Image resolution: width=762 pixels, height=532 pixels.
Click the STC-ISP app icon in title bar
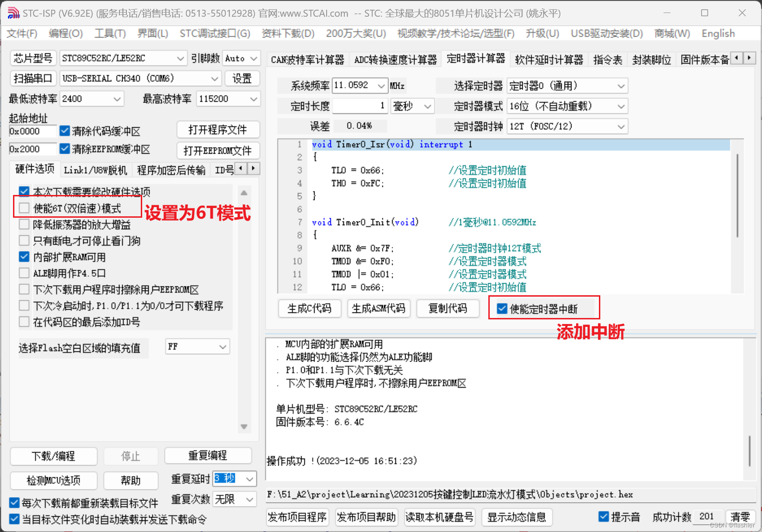[13, 13]
